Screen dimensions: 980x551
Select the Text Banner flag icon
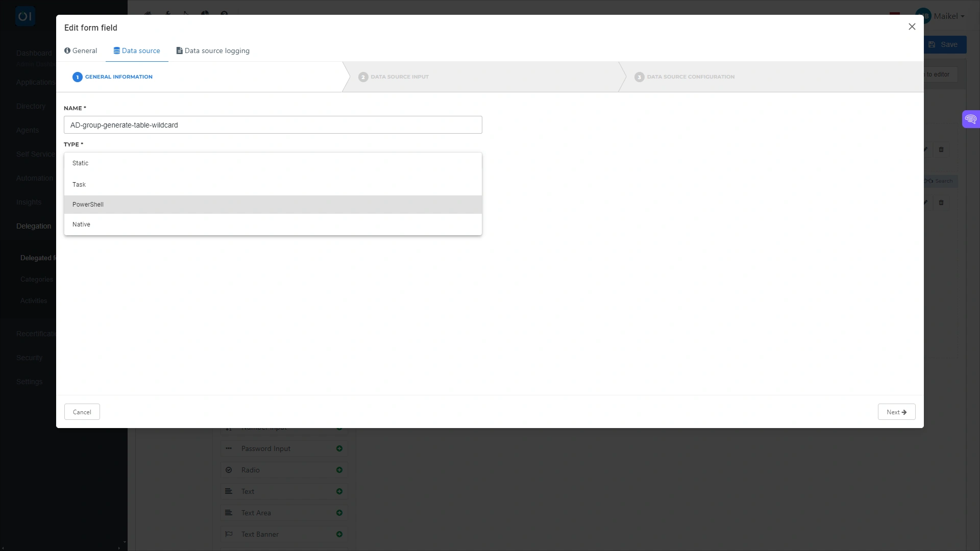pyautogui.click(x=229, y=534)
